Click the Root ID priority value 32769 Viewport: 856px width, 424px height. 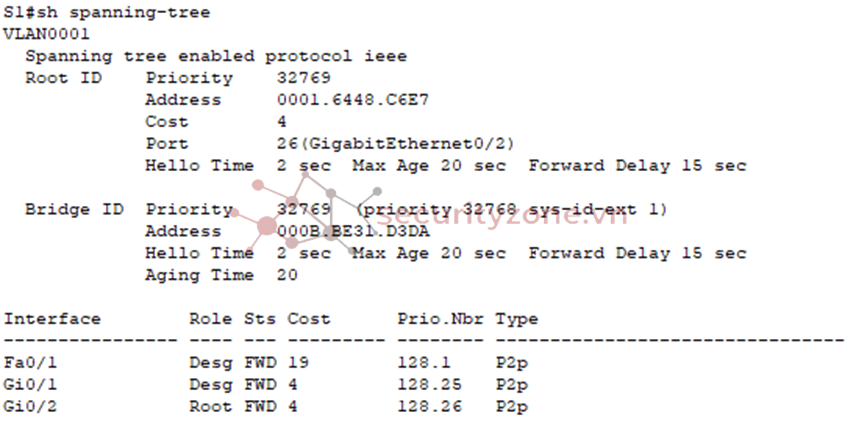tap(304, 78)
